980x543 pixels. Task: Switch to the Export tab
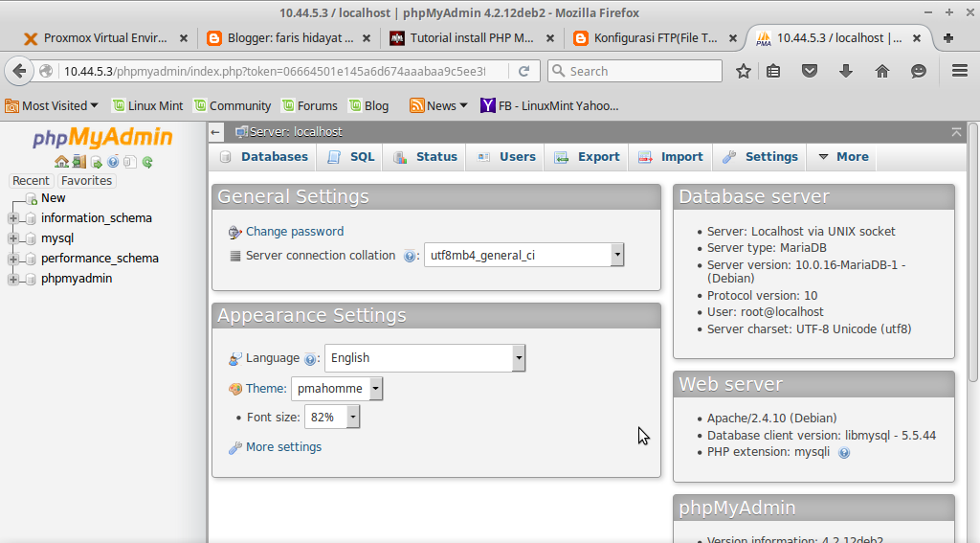tap(587, 156)
